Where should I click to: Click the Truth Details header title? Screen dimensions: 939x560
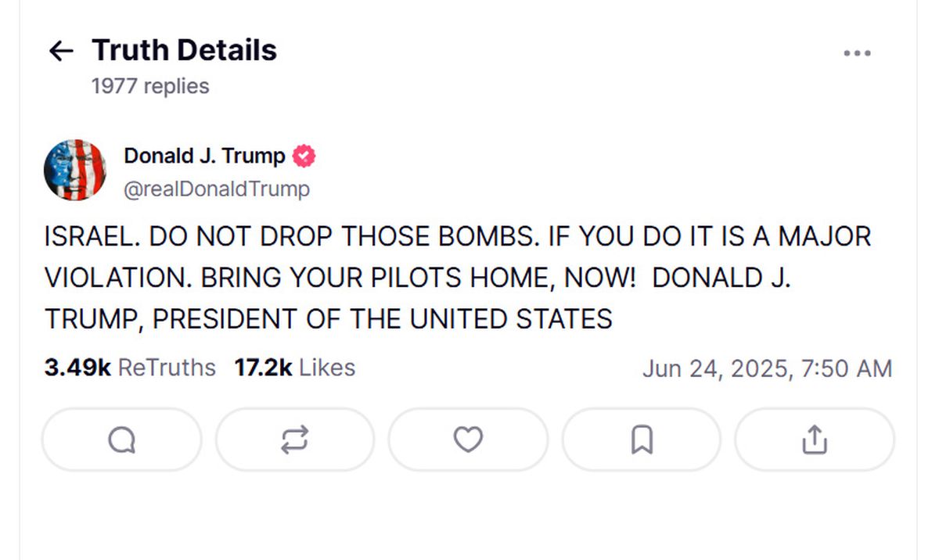(185, 51)
